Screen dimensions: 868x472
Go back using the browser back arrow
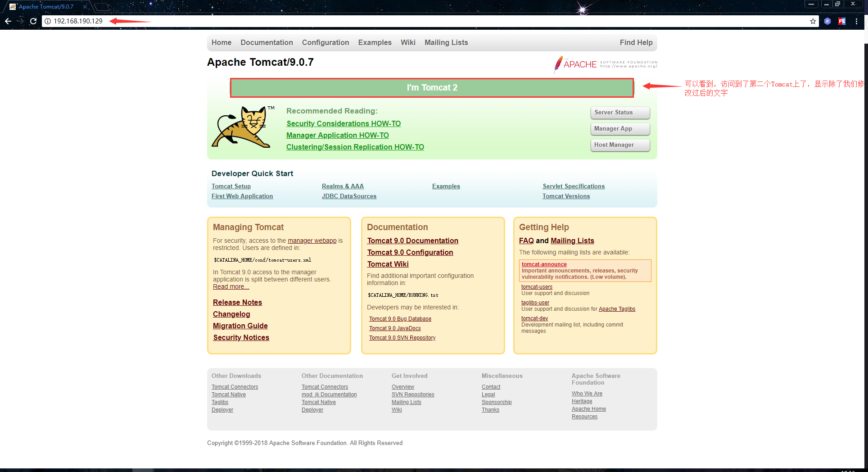point(8,21)
